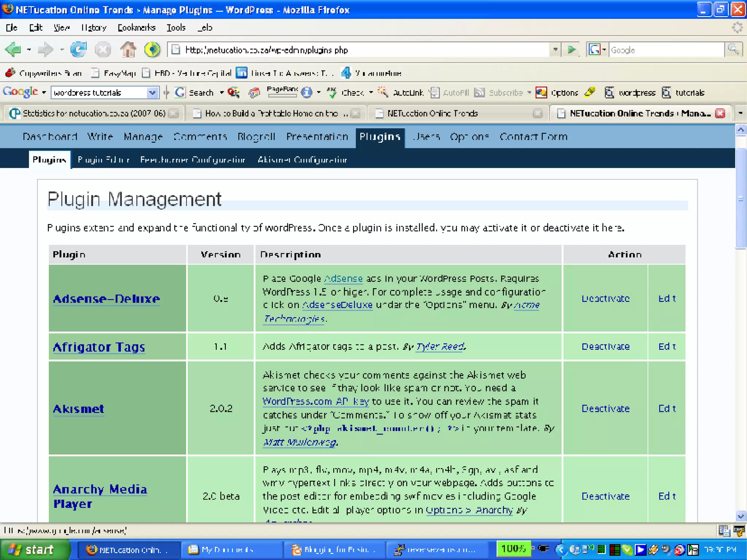Screen dimensions: 747x560
Task: Click Edit for Afrigator Tags plugin
Action: 667,346
